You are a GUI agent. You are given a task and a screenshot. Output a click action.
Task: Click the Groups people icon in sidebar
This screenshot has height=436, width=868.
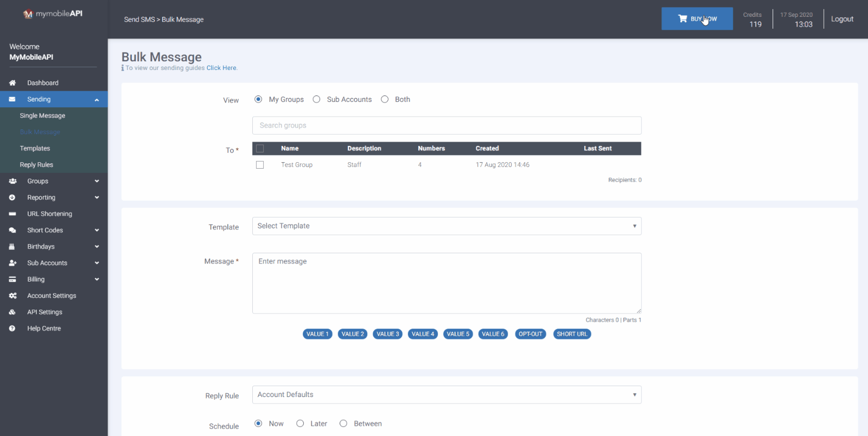(x=12, y=181)
